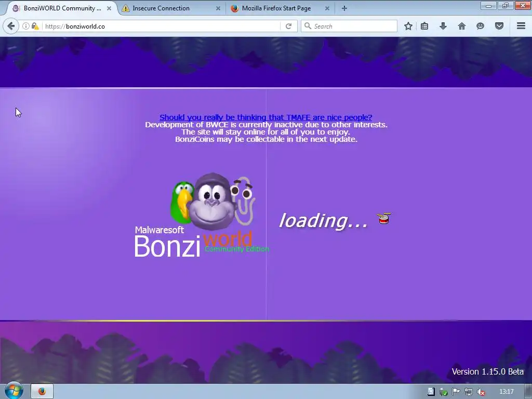Screen dimensions: 532x399
Task: Click the spinning drum loading icon
Action: 384,219
